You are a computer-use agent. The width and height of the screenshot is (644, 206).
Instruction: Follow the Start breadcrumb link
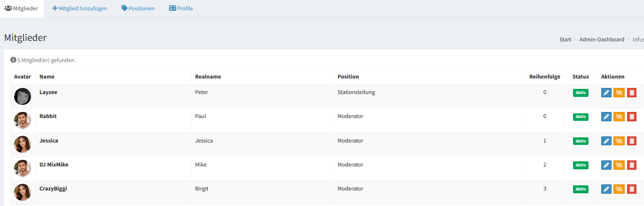pos(565,40)
